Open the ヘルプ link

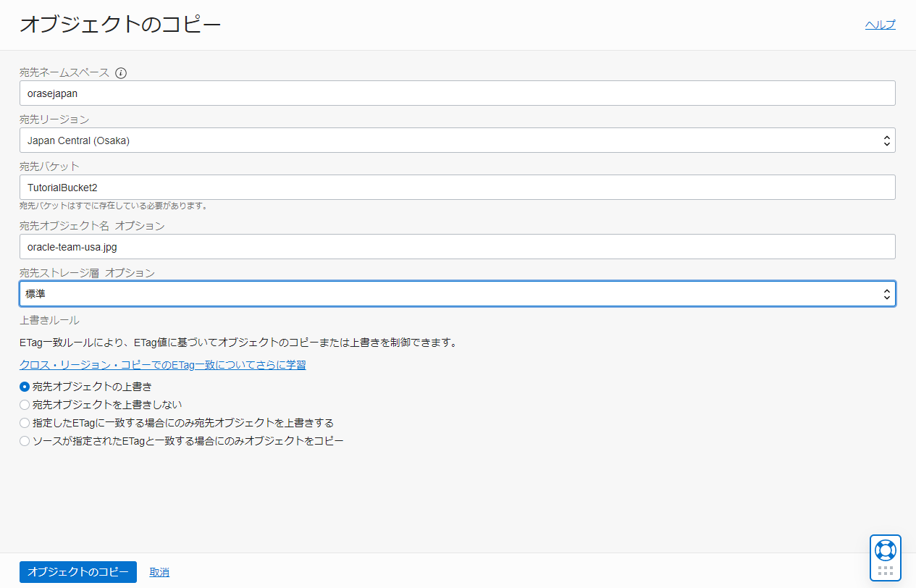(x=880, y=24)
